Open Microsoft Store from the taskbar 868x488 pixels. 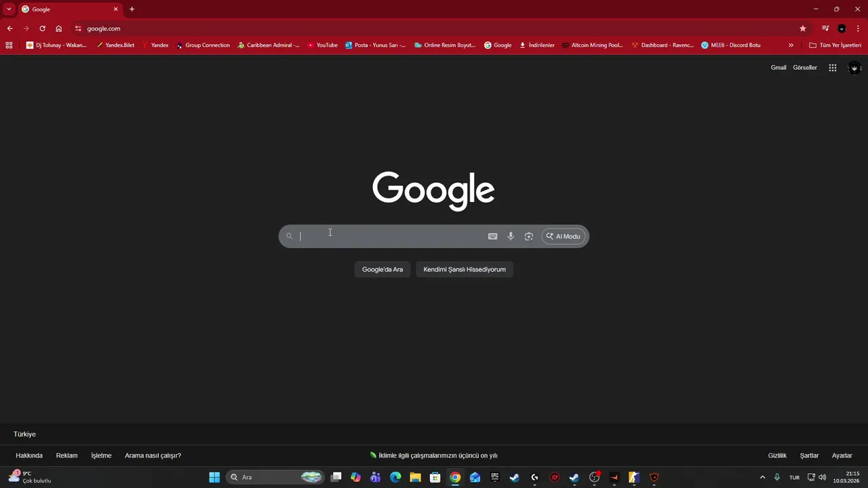(435, 477)
